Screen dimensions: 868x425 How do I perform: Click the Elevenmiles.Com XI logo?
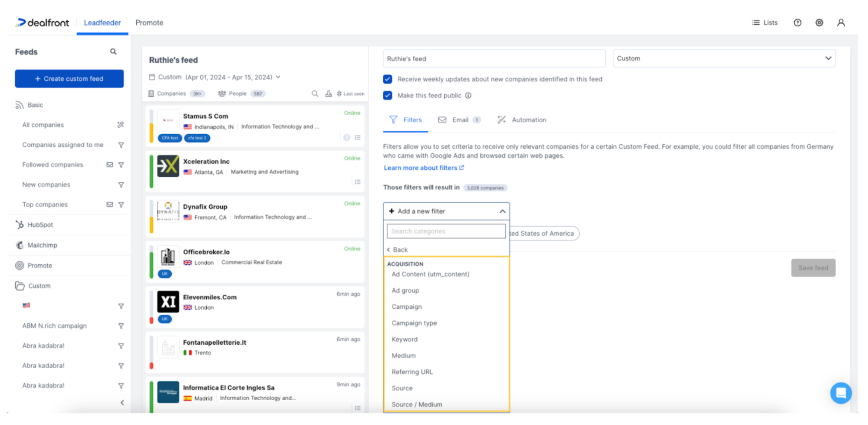coord(168,301)
